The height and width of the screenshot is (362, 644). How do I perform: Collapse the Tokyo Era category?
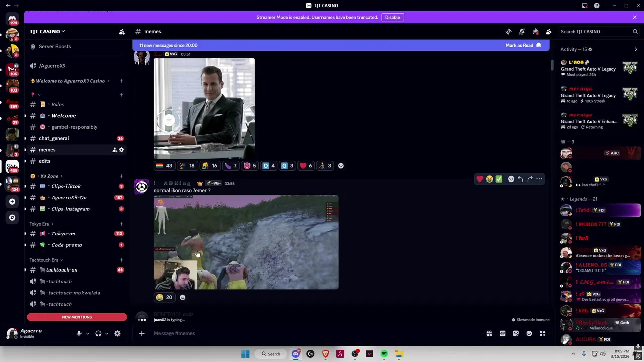pyautogui.click(x=41, y=224)
